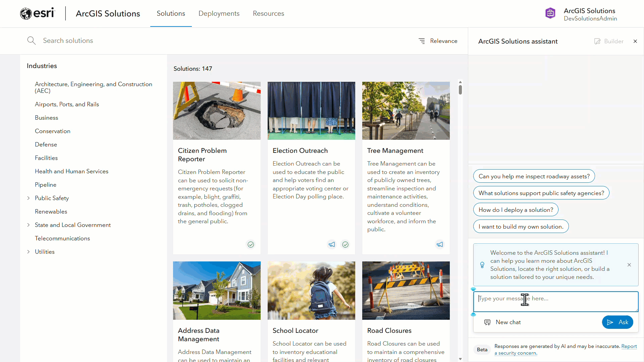Click the Ask send arrow icon
Viewport: 644px width, 362px height.
(x=610, y=322)
